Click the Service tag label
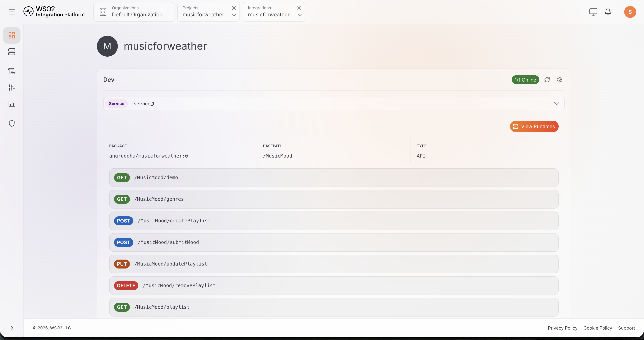Screen dimensions: 644x340 [116, 103]
